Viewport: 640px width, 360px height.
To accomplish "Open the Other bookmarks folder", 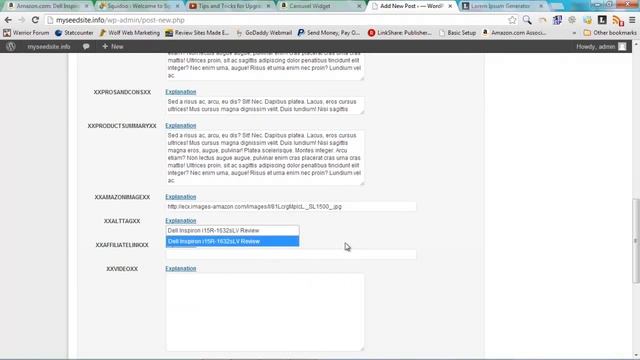I will pos(610,33).
